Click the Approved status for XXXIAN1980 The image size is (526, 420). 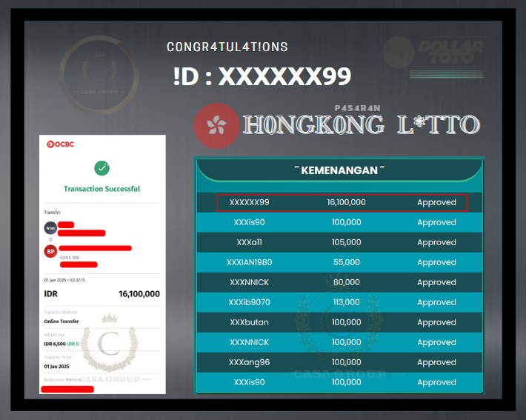(x=436, y=262)
